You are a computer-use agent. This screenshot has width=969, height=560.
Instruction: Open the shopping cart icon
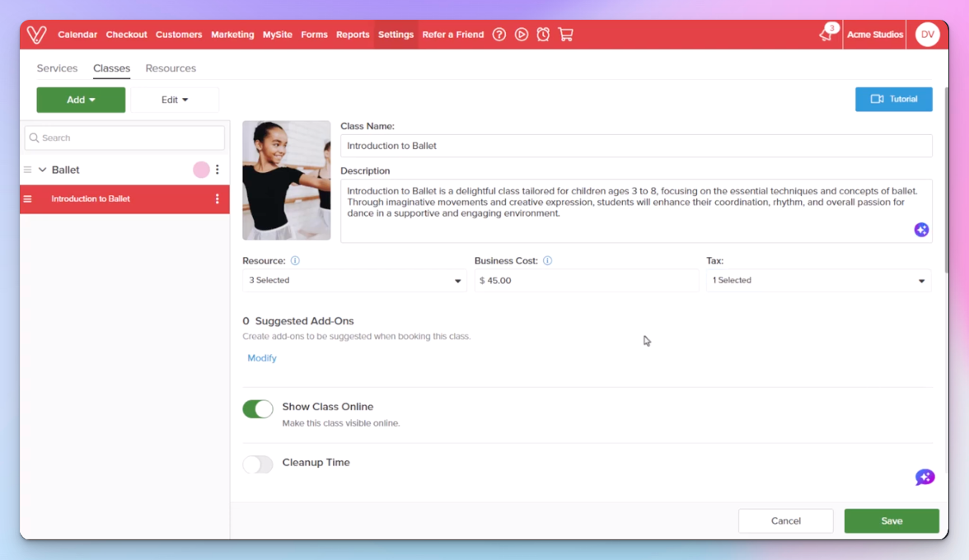(x=565, y=35)
